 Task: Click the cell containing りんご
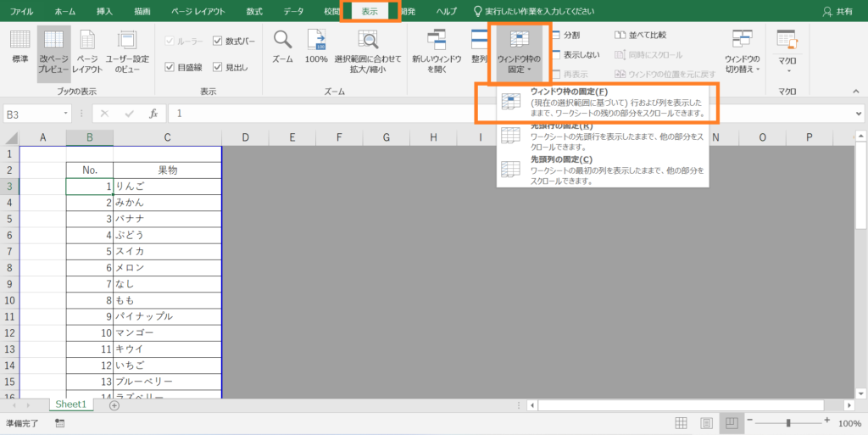[167, 187]
